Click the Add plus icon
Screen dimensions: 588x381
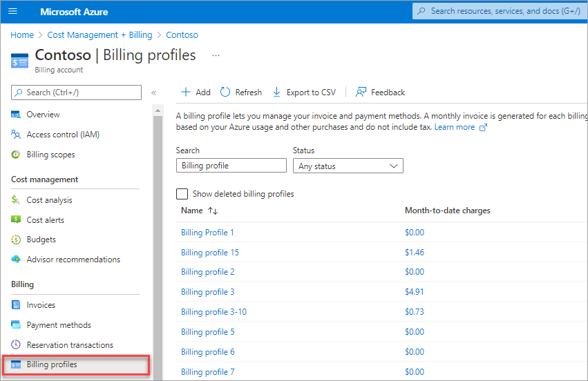tap(185, 92)
